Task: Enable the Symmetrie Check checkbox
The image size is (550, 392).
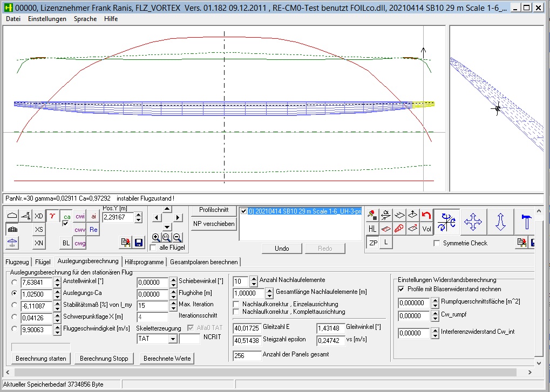Action: 437,243
